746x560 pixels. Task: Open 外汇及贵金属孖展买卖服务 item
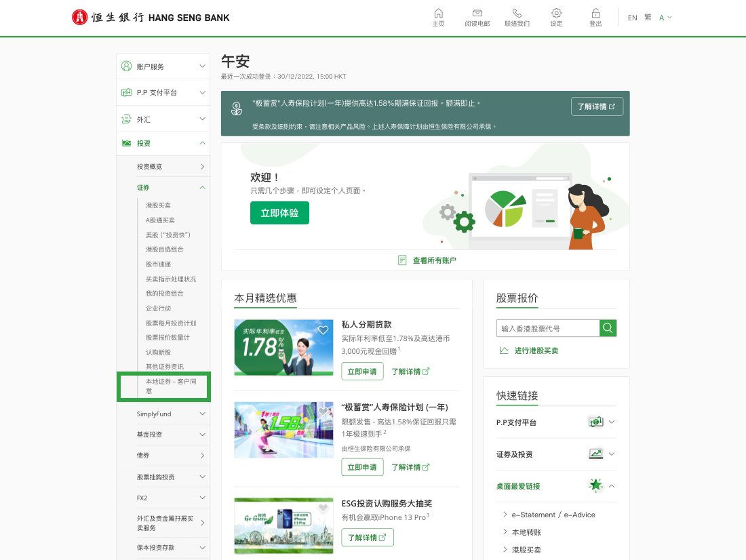coord(171,523)
